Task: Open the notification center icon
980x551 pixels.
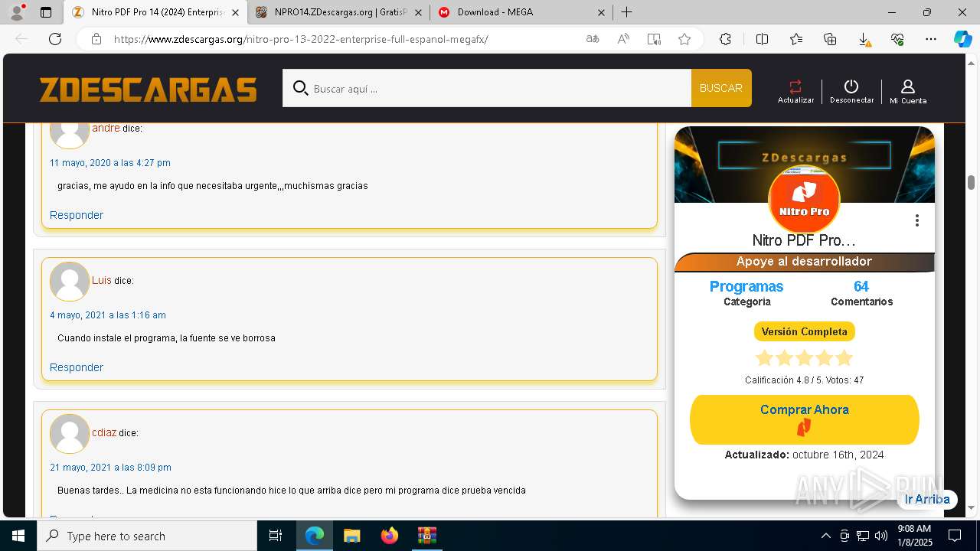Action: coord(955,536)
